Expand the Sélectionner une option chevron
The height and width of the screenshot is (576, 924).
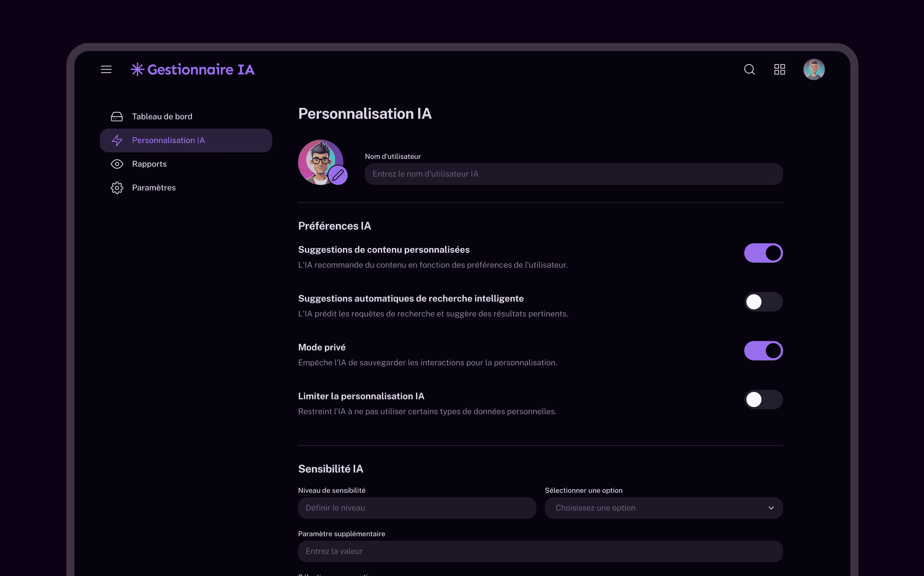click(x=772, y=508)
